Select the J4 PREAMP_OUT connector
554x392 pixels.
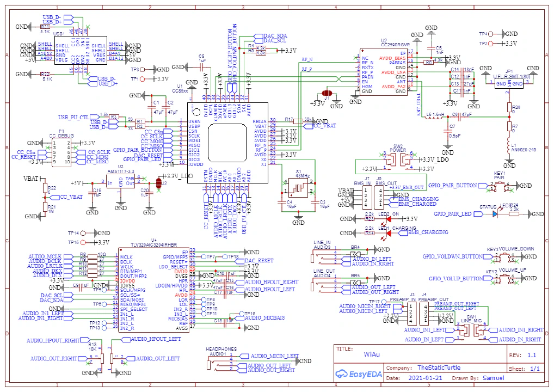point(423,314)
